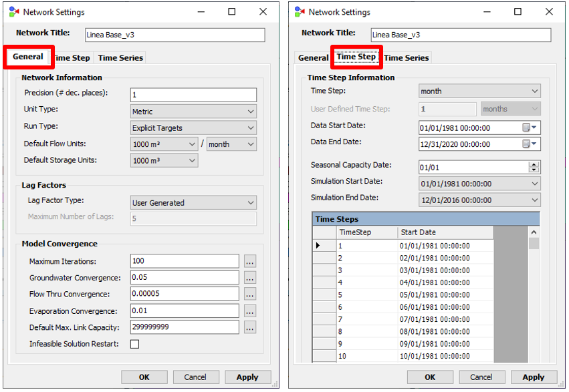569x392 pixels.
Task: Click the ellipsis beside Evaporation Convergence
Action: (x=249, y=310)
